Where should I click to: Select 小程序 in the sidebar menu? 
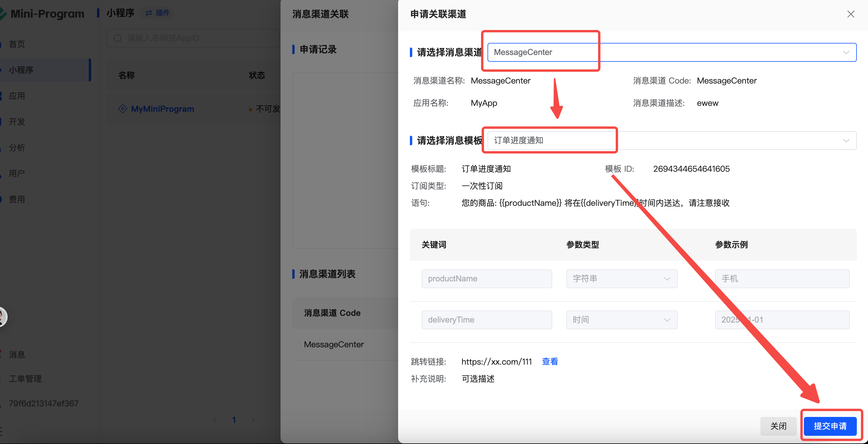[21, 70]
